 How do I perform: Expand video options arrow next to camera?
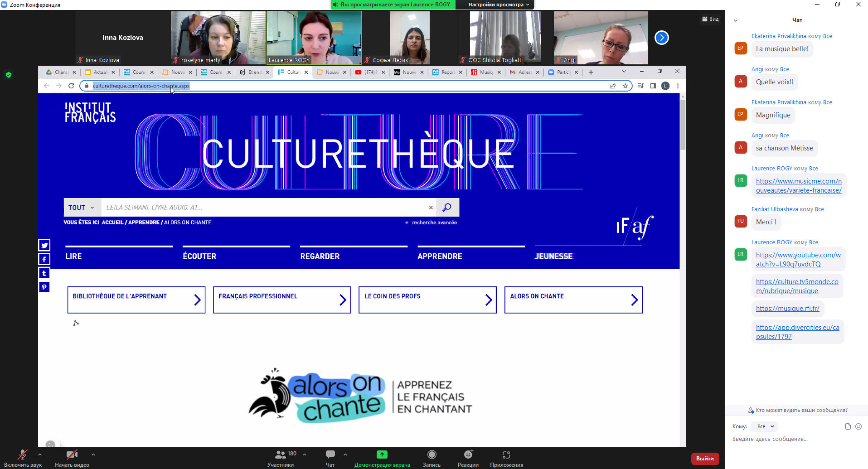pos(93,454)
